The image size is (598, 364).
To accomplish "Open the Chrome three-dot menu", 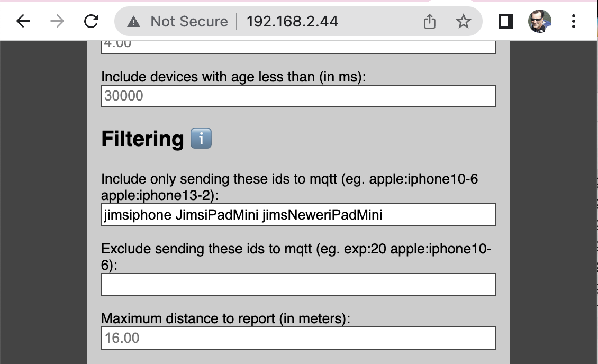I will pyautogui.click(x=574, y=21).
